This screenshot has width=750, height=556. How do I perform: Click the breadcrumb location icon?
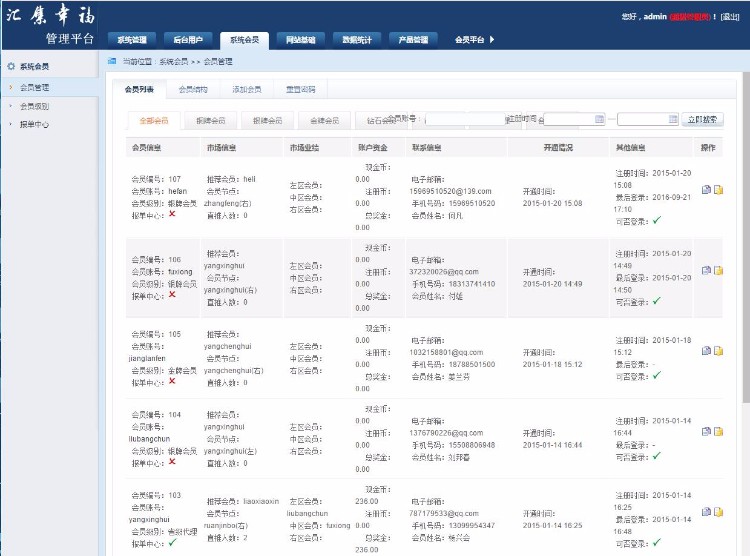pos(112,61)
